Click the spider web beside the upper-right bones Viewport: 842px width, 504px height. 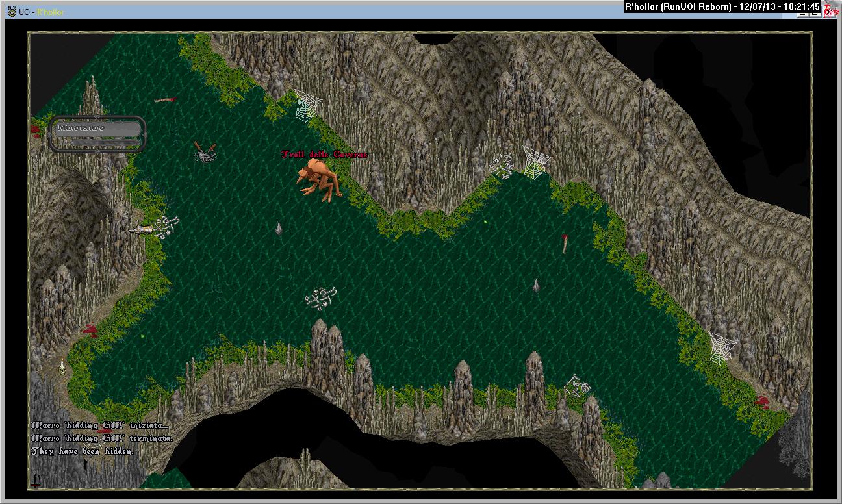click(535, 163)
